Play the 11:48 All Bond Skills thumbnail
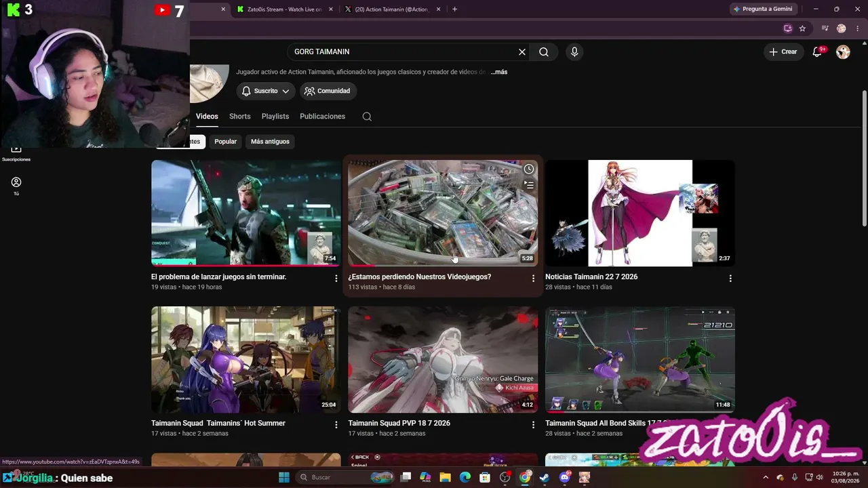The width and height of the screenshot is (868, 488). click(640, 359)
